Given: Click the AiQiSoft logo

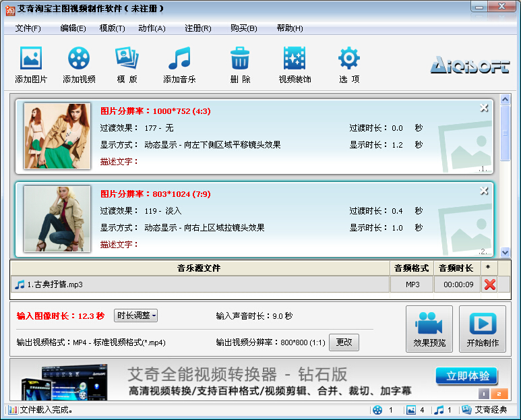Looking at the screenshot, I should tap(470, 65).
